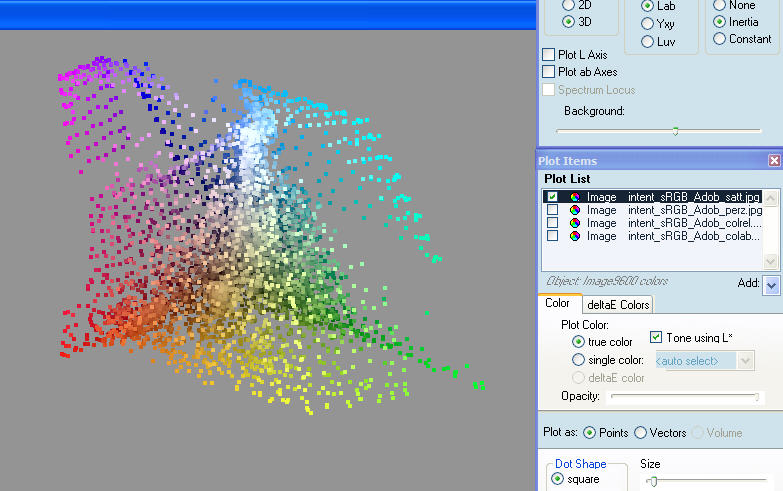Click the Background slider handle
The width and height of the screenshot is (783, 491).
click(675, 130)
